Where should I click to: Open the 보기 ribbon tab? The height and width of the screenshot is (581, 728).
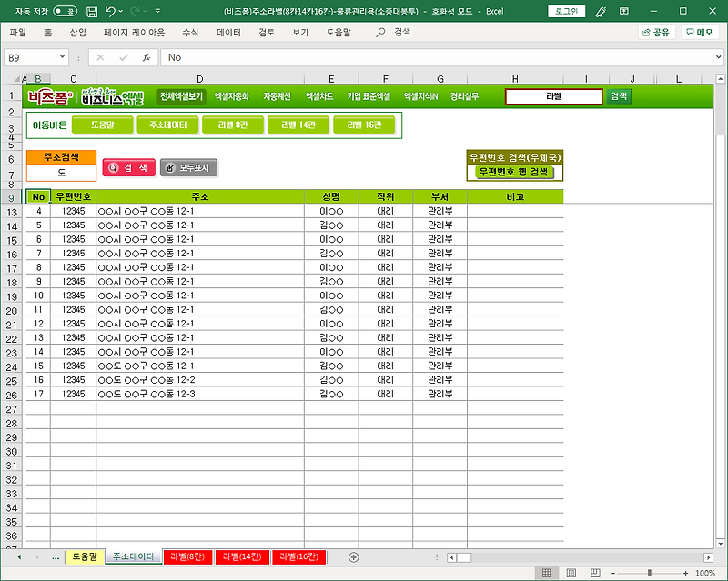[300, 32]
